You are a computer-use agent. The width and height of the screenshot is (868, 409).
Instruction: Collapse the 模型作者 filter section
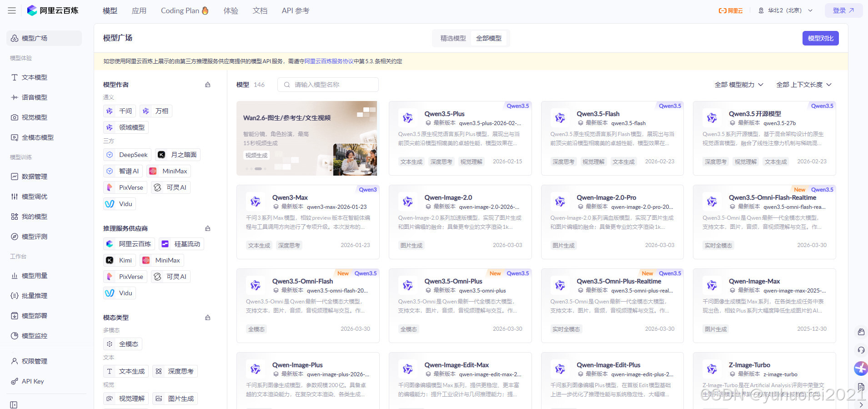[x=208, y=85]
